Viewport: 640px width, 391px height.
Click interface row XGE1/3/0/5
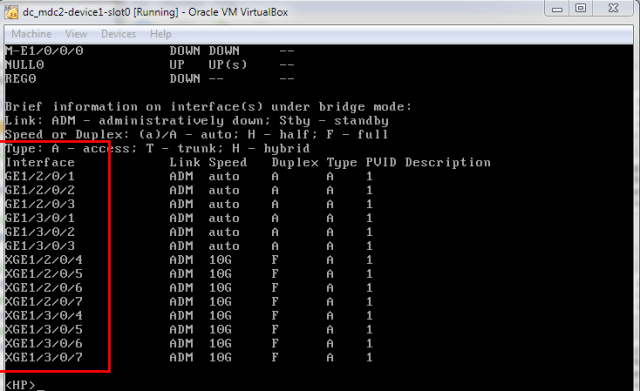(x=189, y=329)
